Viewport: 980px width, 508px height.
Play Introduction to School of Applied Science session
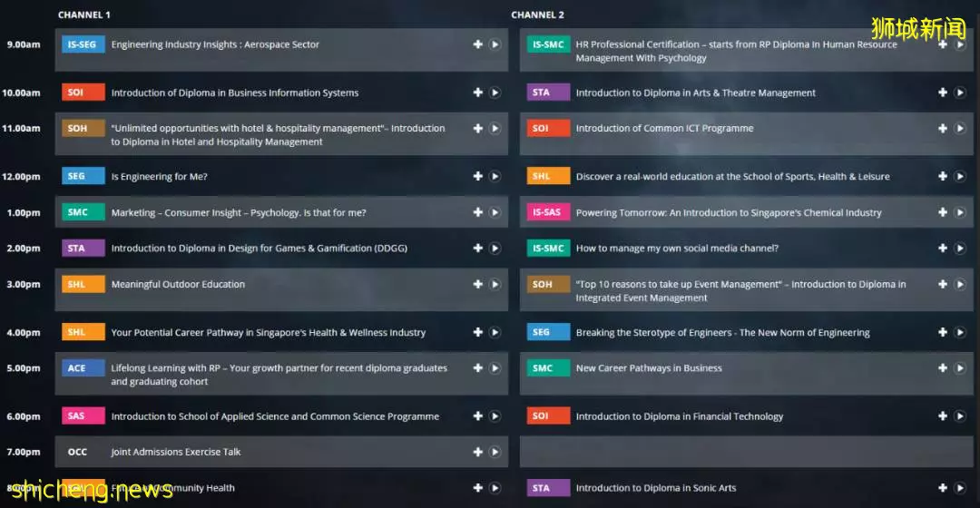(x=495, y=416)
